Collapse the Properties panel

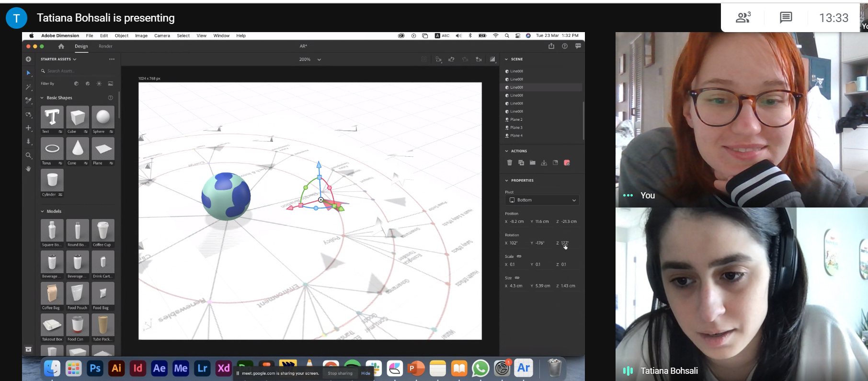point(507,181)
